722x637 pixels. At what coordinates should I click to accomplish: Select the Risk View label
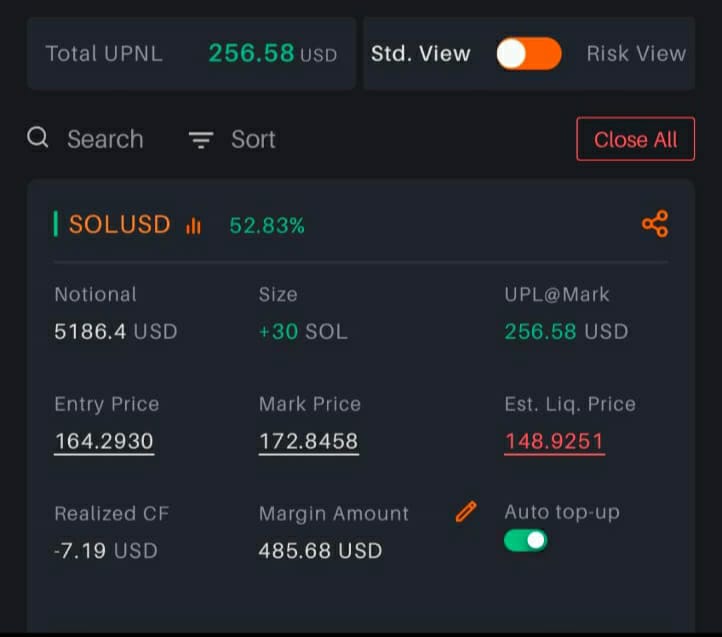(x=636, y=54)
